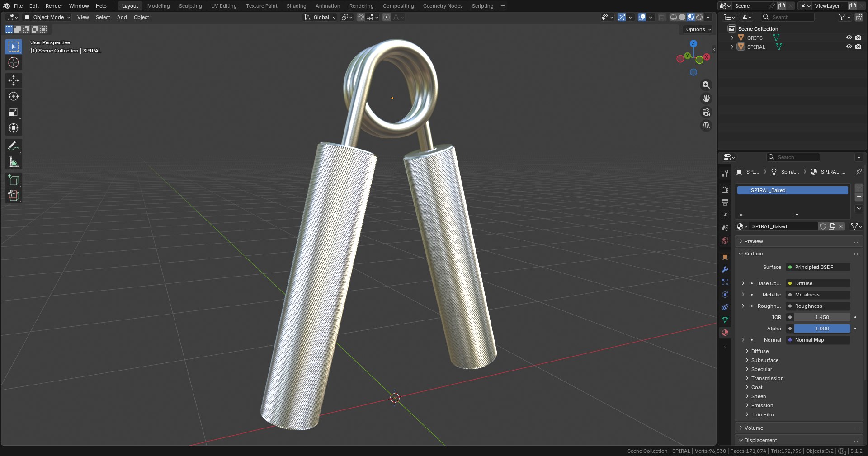Open the Render menu

[54, 6]
